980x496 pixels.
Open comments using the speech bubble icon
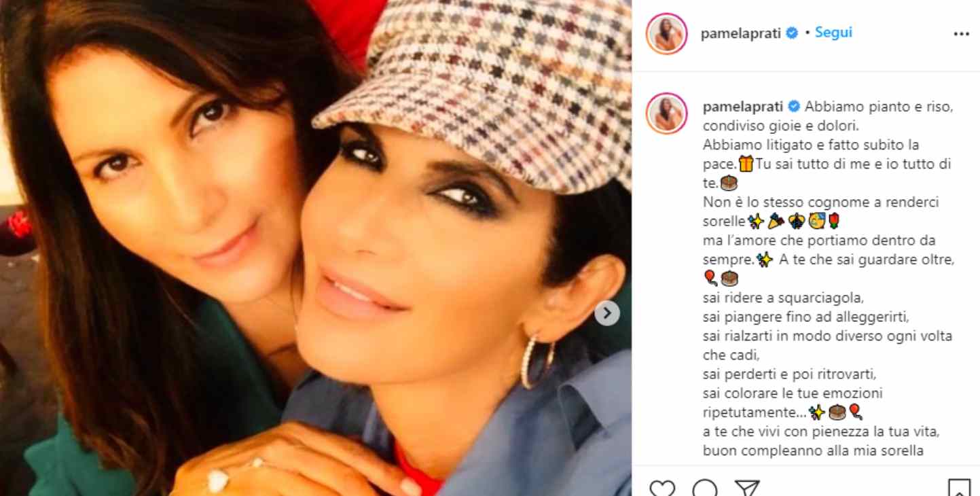[x=705, y=489]
